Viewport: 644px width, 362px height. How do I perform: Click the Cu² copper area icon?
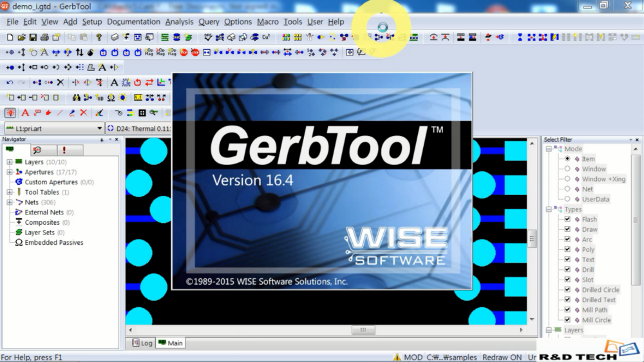click(x=266, y=37)
